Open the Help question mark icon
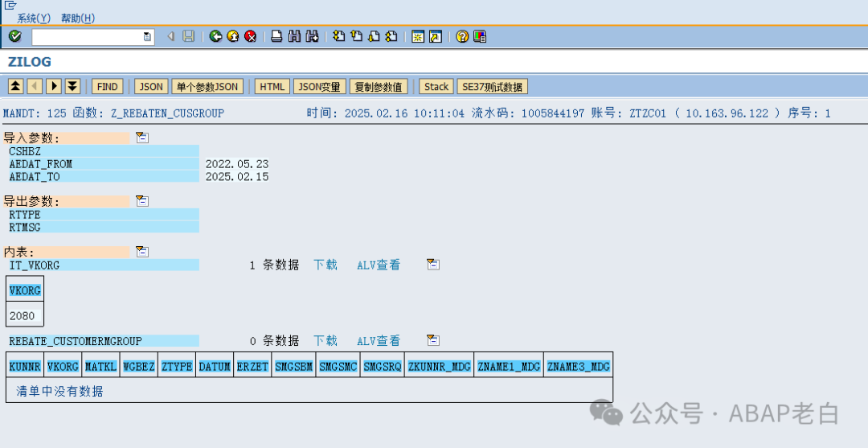Screen dimensions: 868x448 (x=462, y=36)
